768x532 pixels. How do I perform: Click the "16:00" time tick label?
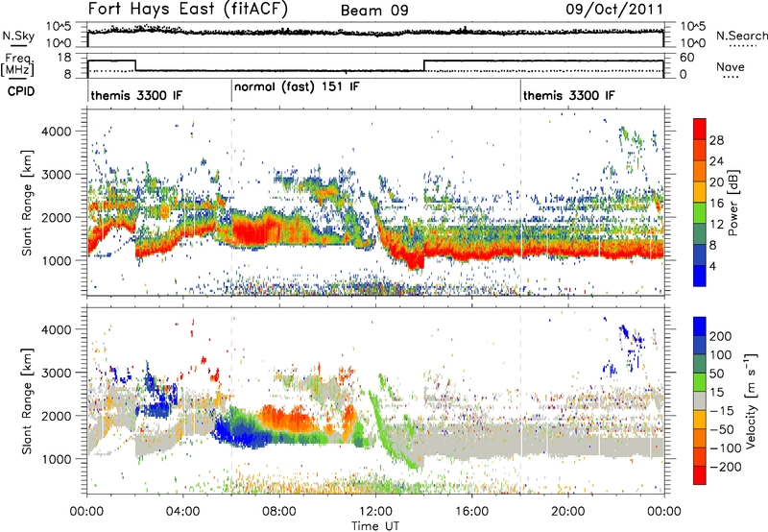pyautogui.click(x=471, y=512)
